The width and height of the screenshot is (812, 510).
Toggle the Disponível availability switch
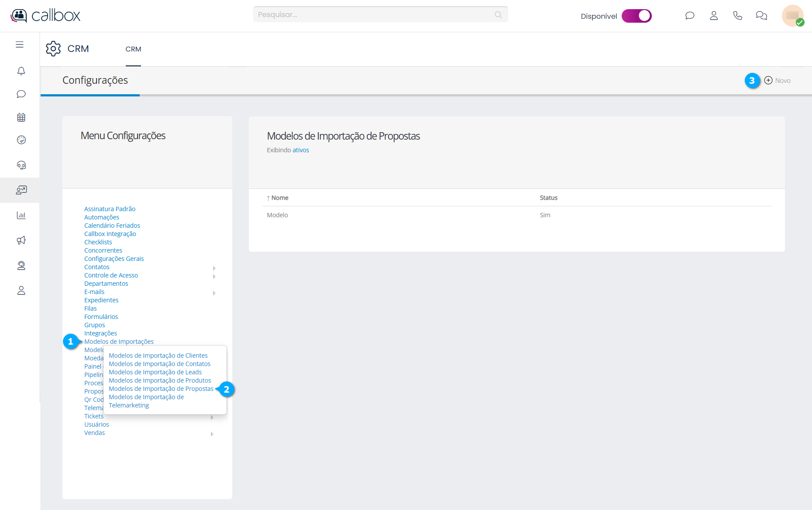point(637,16)
